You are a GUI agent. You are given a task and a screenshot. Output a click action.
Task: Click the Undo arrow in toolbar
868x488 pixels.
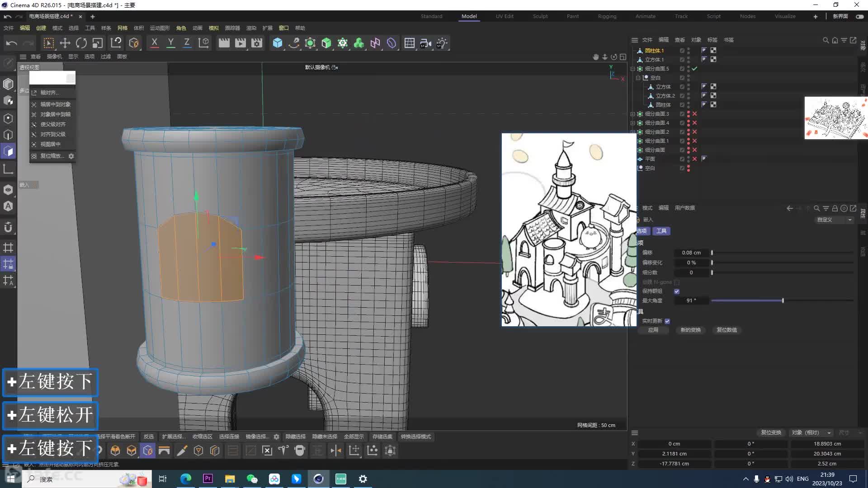point(12,43)
